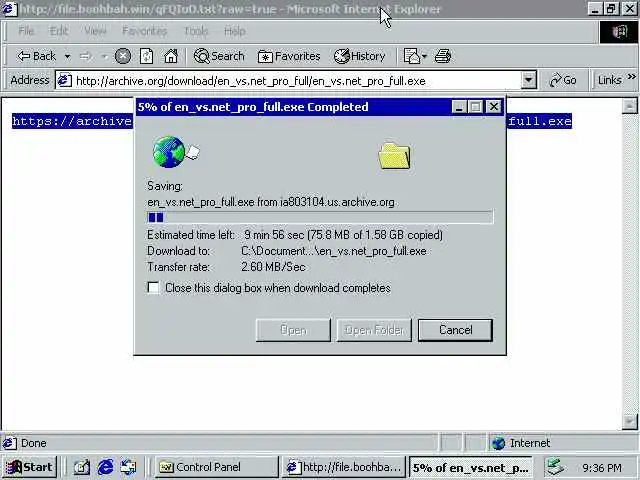Image resolution: width=640 pixels, height=480 pixels.
Task: Click the Internet zone status icon
Action: click(x=498, y=443)
